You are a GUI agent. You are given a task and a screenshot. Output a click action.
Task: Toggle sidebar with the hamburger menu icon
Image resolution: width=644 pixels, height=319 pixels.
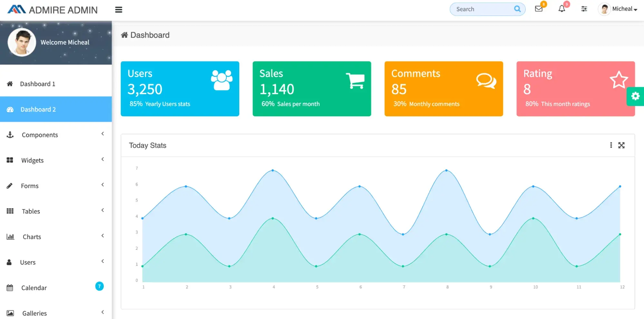click(x=119, y=10)
